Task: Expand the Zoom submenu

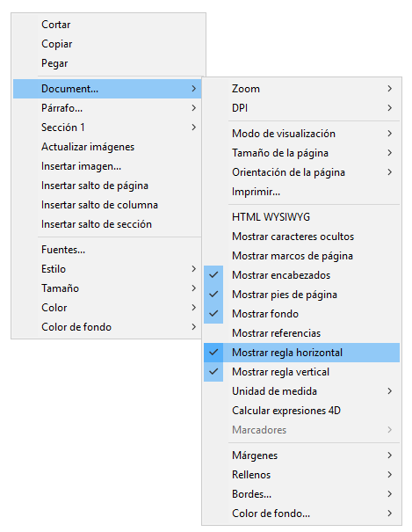Action: click(x=301, y=89)
